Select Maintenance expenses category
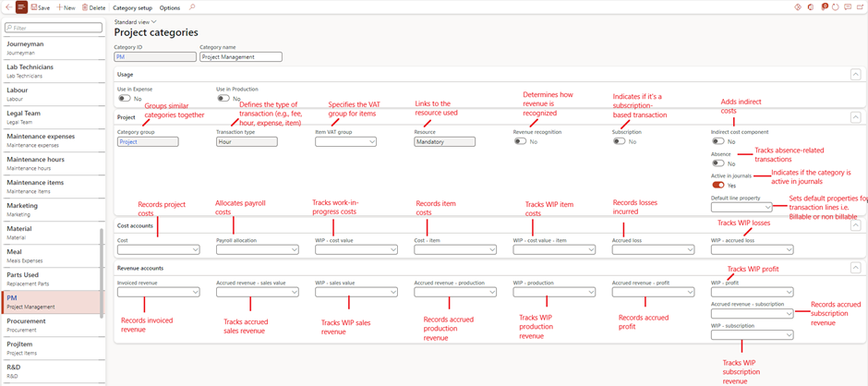Image resolution: width=868 pixels, height=386 pixels. (53, 140)
